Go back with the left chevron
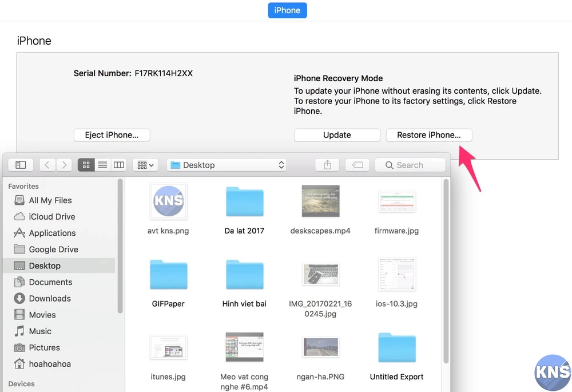Viewport: 572px width, 392px height. pos(47,165)
